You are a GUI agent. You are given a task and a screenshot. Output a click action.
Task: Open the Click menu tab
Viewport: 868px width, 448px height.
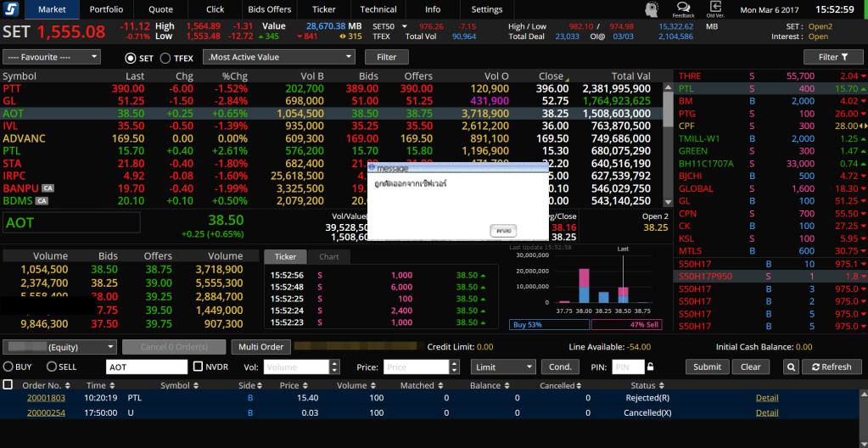(216, 9)
